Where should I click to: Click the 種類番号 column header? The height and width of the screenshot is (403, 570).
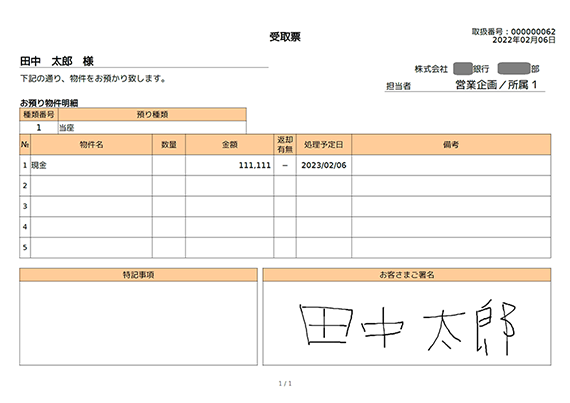(39, 114)
